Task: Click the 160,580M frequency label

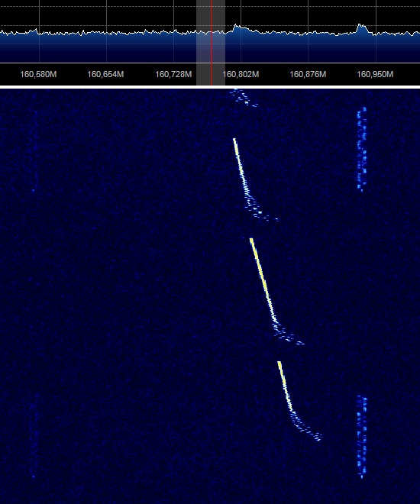Action: [38, 74]
